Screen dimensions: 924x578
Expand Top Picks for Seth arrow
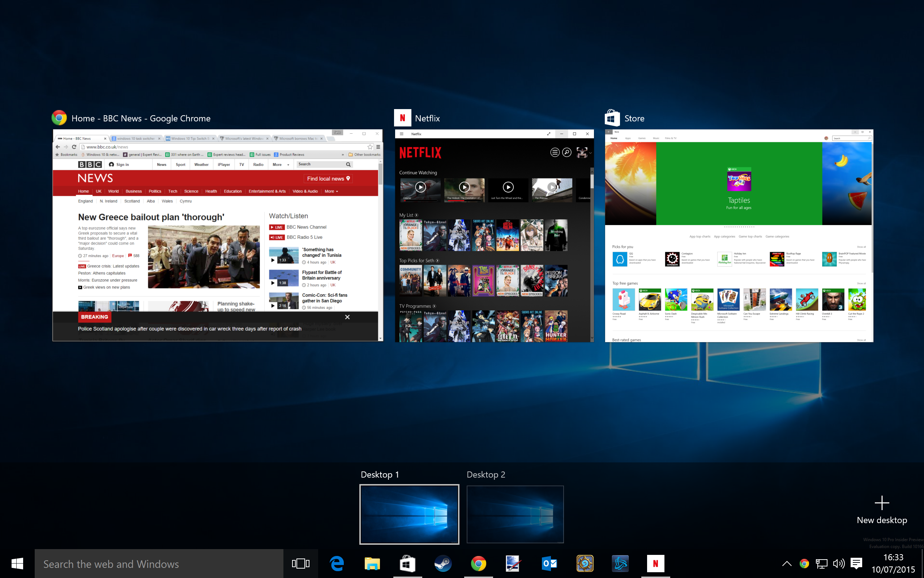pos(437,261)
